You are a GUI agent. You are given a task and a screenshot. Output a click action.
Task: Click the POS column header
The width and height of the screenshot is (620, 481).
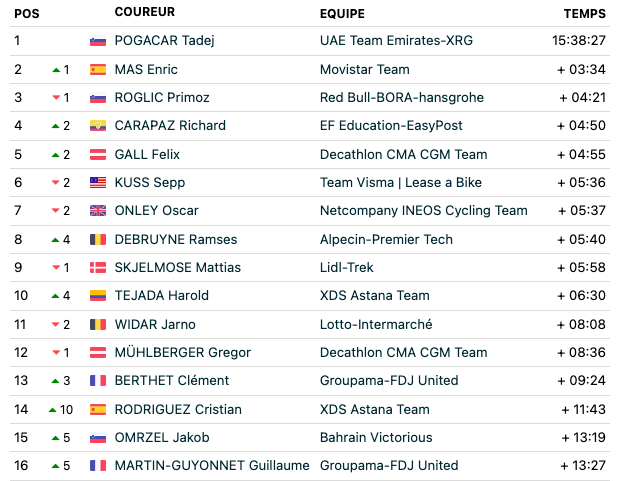pos(27,13)
